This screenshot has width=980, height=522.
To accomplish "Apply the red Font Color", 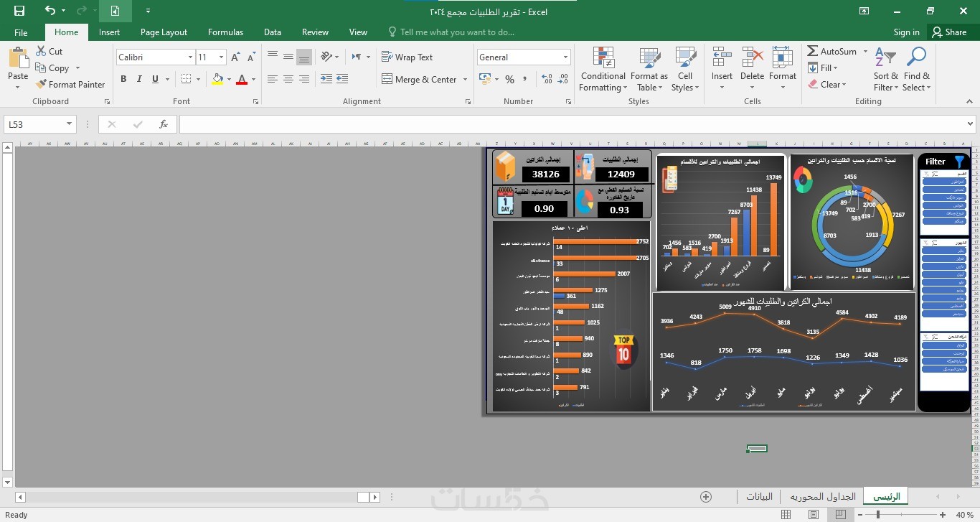I will coord(242,79).
